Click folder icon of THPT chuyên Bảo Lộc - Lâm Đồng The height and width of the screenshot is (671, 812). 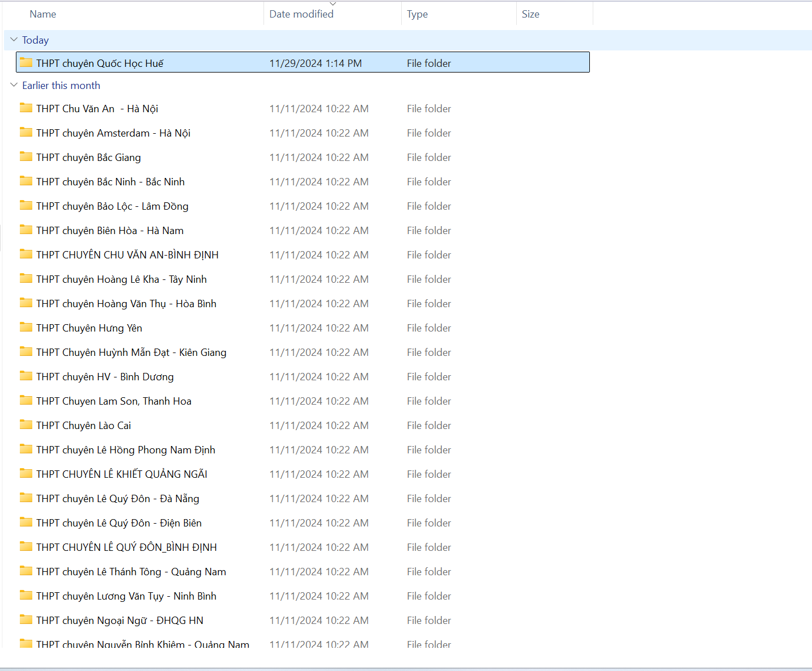coord(26,205)
